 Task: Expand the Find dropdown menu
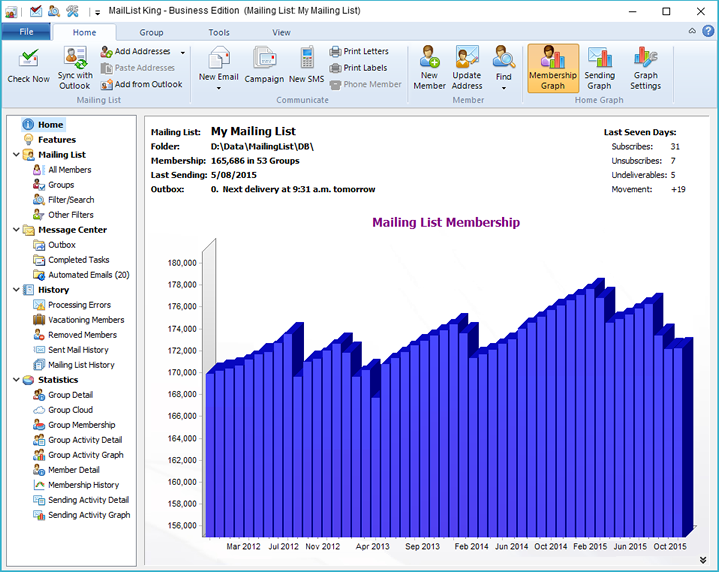503,88
